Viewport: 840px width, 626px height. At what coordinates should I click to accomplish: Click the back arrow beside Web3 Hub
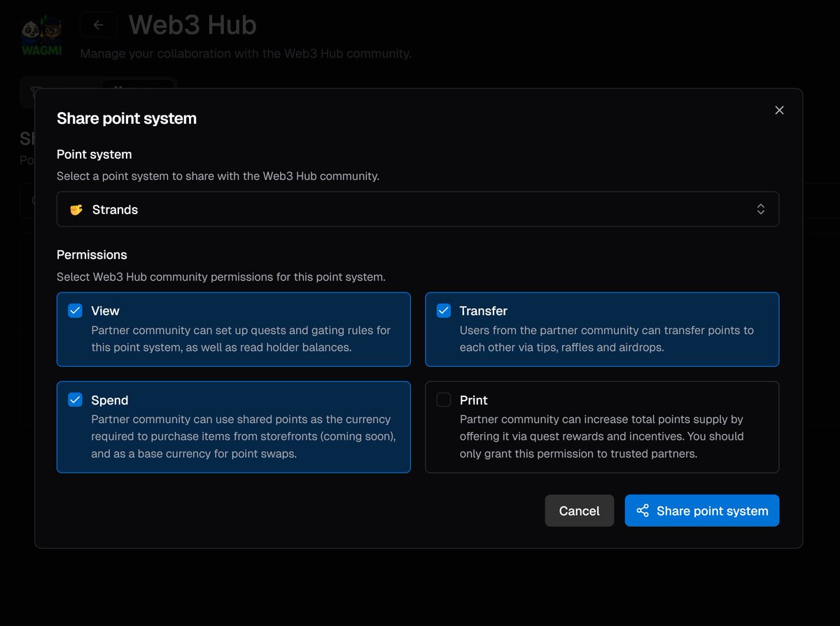(98, 25)
